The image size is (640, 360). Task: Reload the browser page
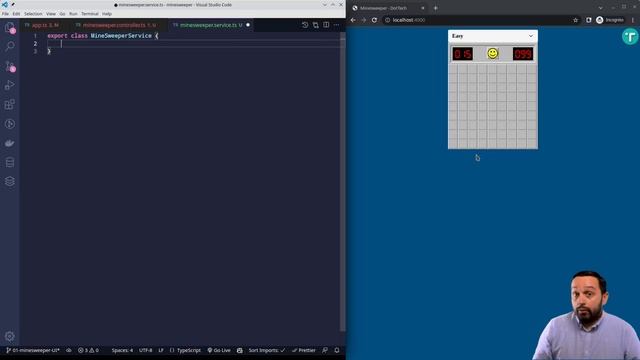[x=374, y=20]
